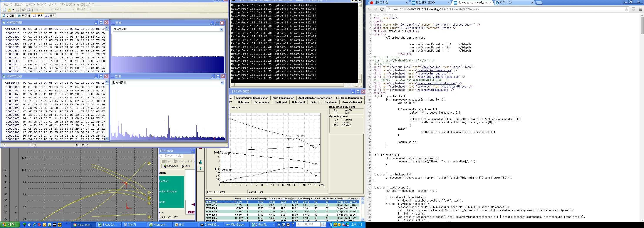Open the 찾기(S) menu in HxD
This screenshot has height=228, width=644.
point(30,5)
